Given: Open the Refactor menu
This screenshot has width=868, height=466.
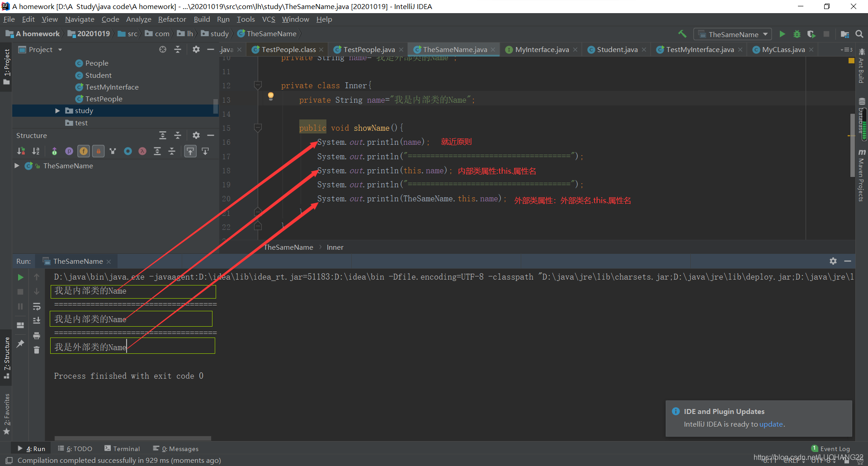Looking at the screenshot, I should pos(172,19).
